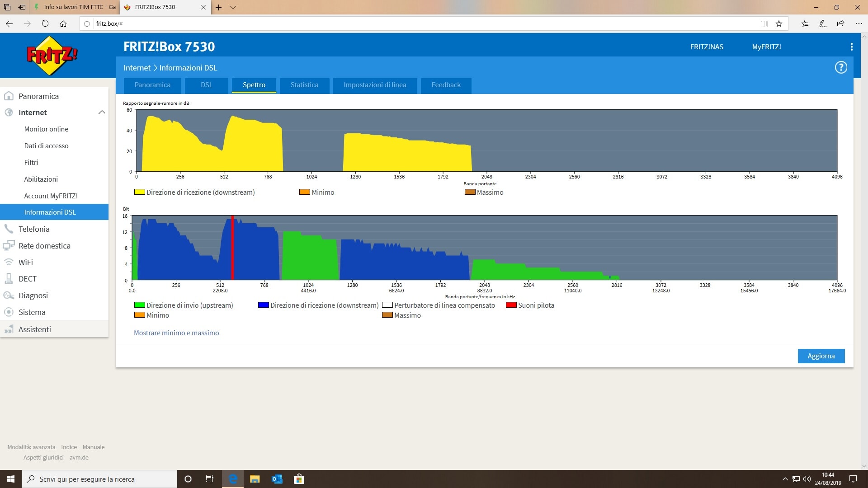The width and height of the screenshot is (868, 488).
Task: Open Telefonia section with phone icon
Action: click(x=34, y=229)
